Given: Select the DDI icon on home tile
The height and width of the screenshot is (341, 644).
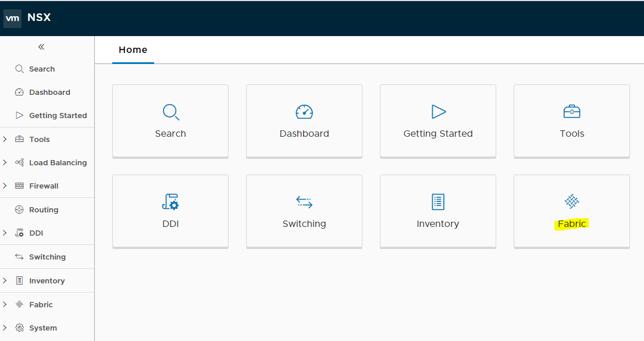Looking at the screenshot, I should 170,202.
